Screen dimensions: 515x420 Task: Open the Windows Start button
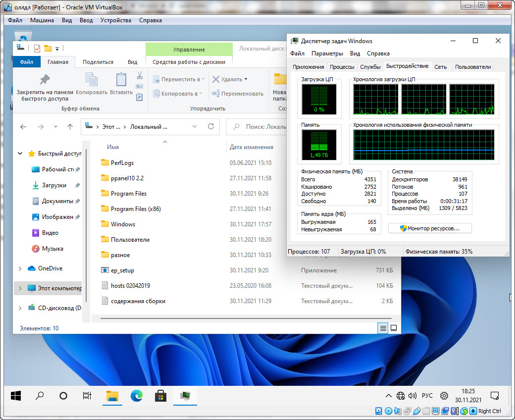tap(16, 396)
